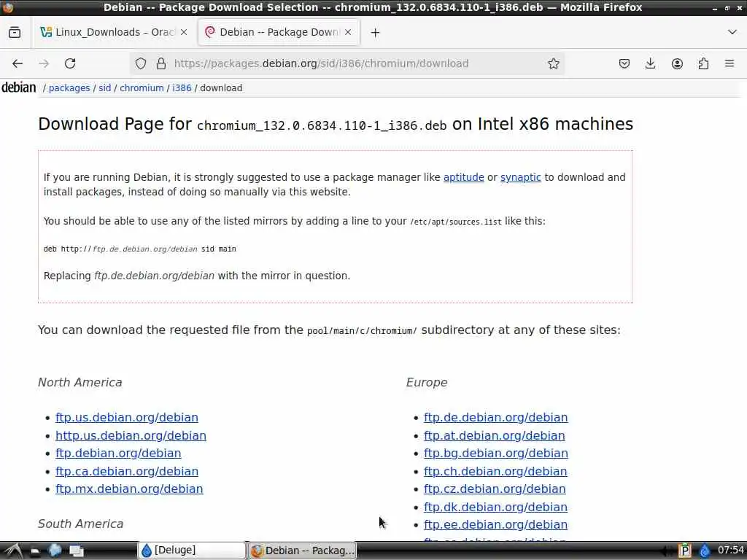Select the Debian Package Download tab
This screenshot has width=747, height=560.
tap(279, 32)
